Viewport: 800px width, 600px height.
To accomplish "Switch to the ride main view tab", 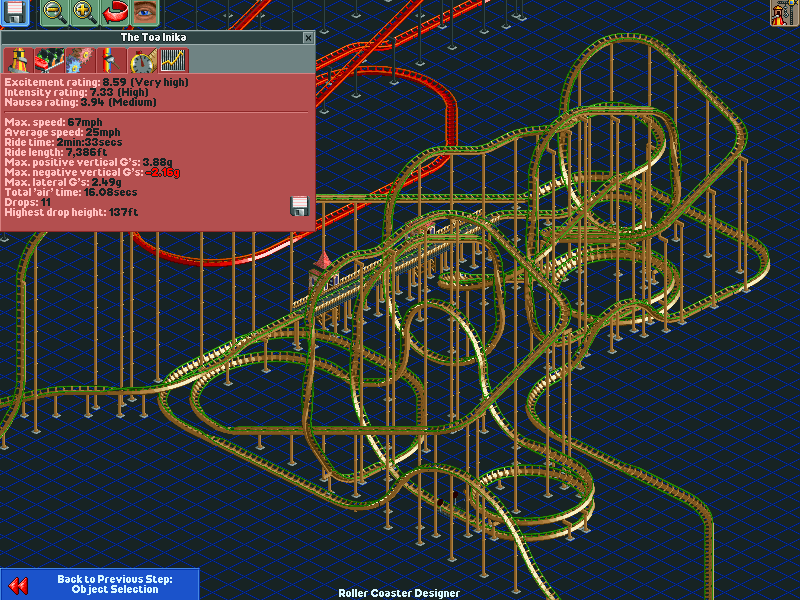I will coord(18,60).
